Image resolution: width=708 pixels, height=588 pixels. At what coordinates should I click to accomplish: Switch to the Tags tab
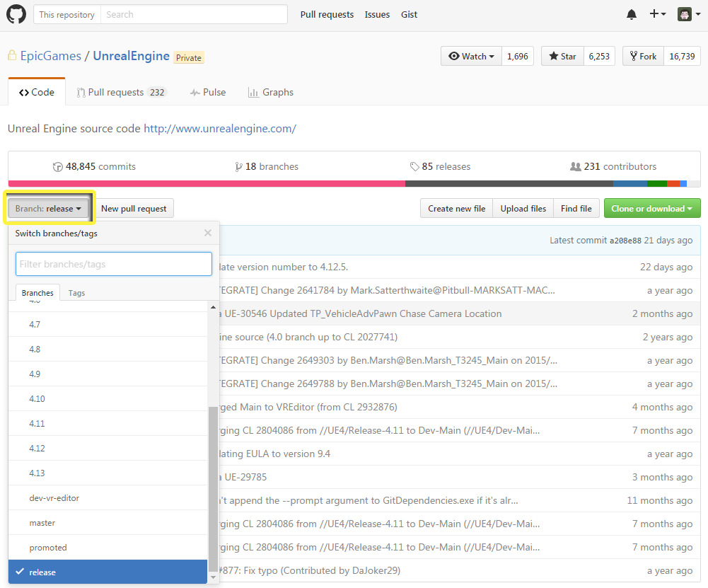click(x=76, y=293)
